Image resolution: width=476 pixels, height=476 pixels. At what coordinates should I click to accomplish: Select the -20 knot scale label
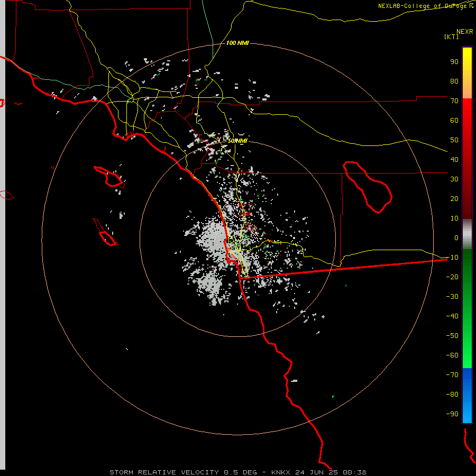(452, 277)
